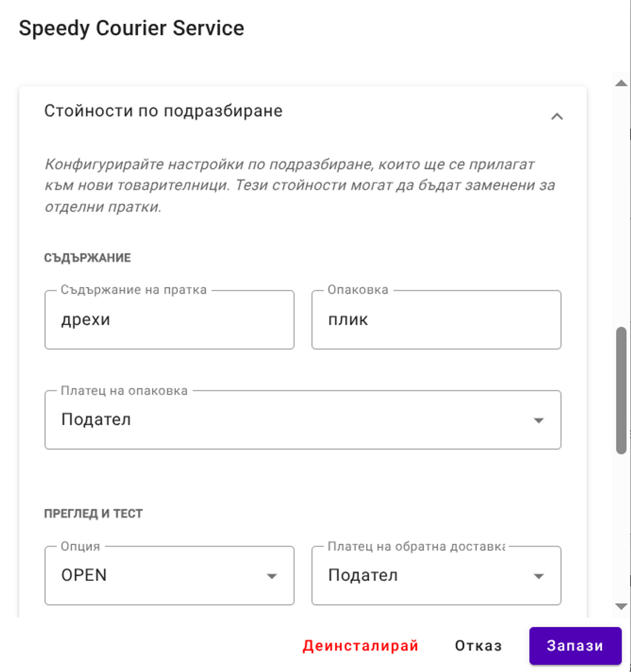The width and height of the screenshot is (631, 672).
Task: Click the chevron arrow next to Подател packaging payer
Action: click(x=538, y=420)
